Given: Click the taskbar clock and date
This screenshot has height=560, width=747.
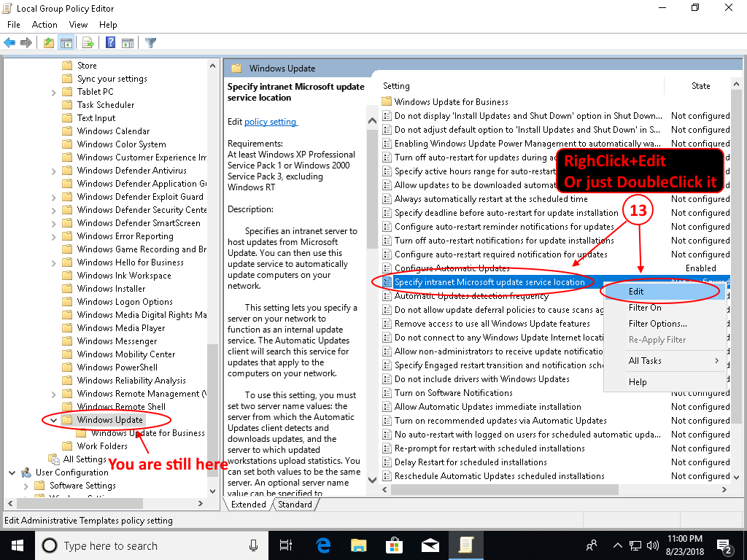Looking at the screenshot, I should click(x=684, y=545).
